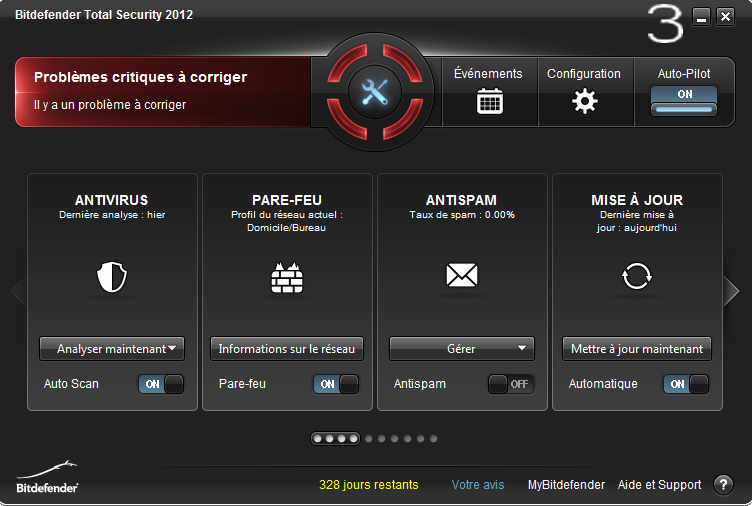Click the PARE-FEU module heading
The width and height of the screenshot is (752, 506).
(287, 200)
